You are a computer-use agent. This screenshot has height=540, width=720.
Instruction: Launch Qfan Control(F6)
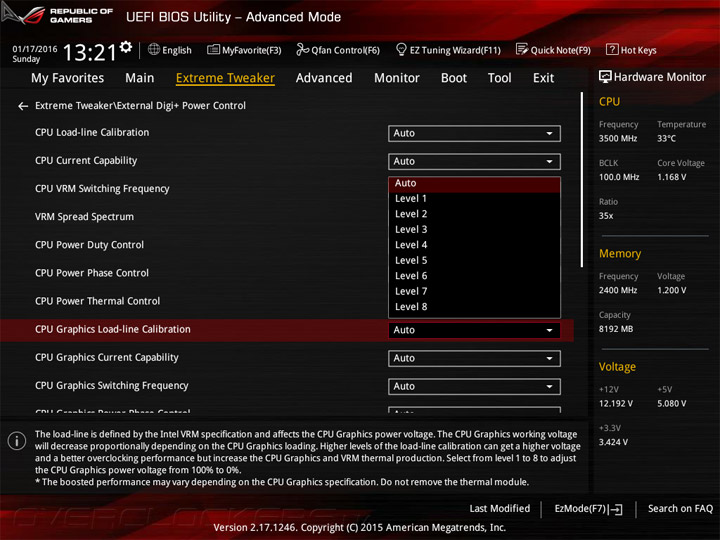pyautogui.click(x=338, y=50)
